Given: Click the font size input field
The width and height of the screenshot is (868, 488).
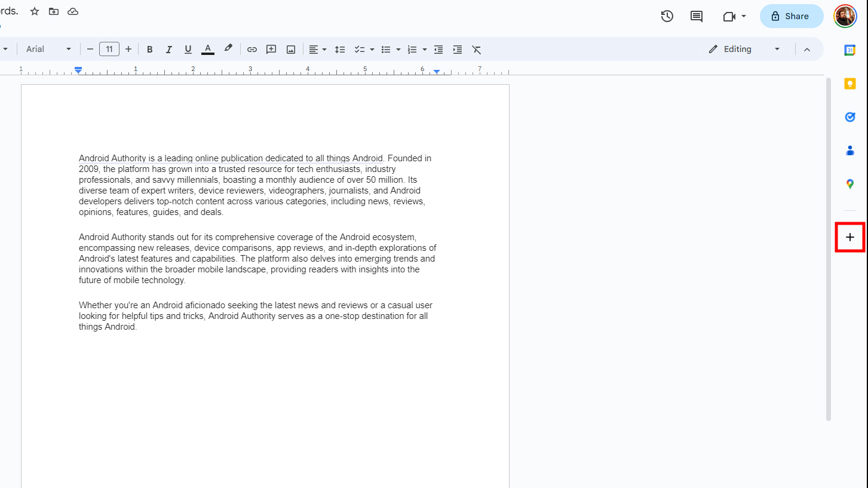Looking at the screenshot, I should click(109, 50).
